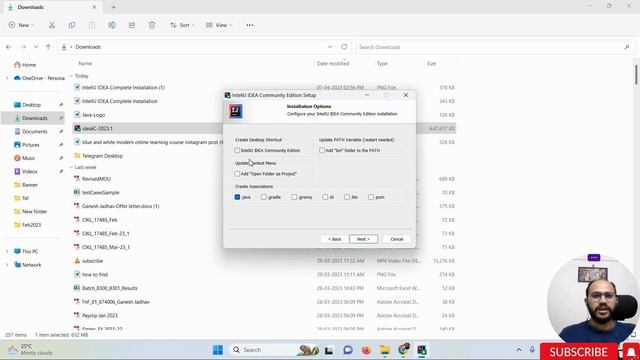Image resolution: width=640 pixels, height=360 pixels.
Task: Uncheck the .java association checkbox
Action: coord(237,197)
